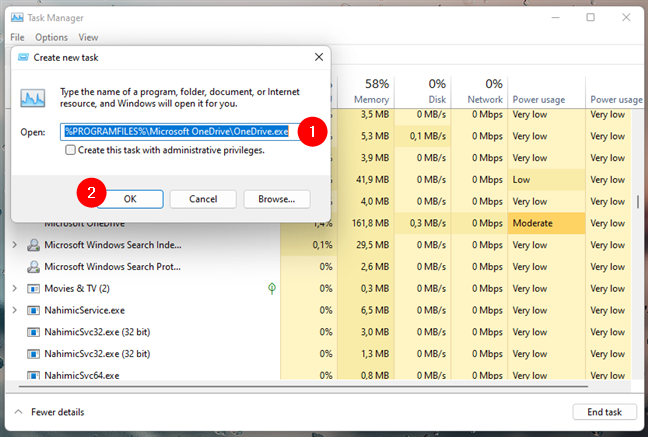The image size is (648, 437).
Task: Open the File menu
Action: [17, 37]
